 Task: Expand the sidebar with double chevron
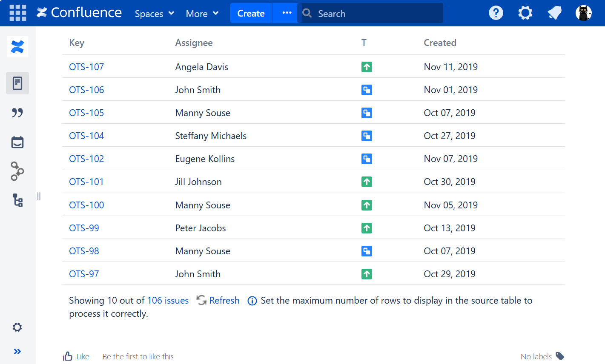(17, 351)
